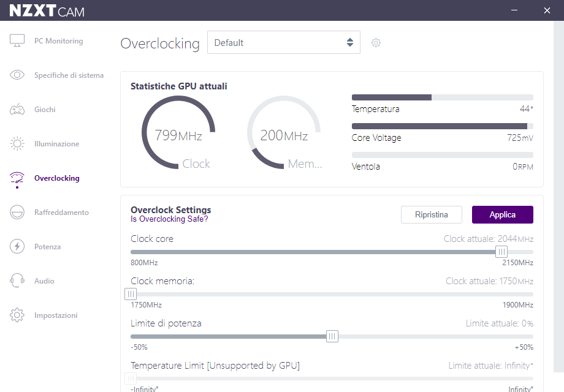
Task: Click the Giochi gamepad icon
Action: [17, 110]
